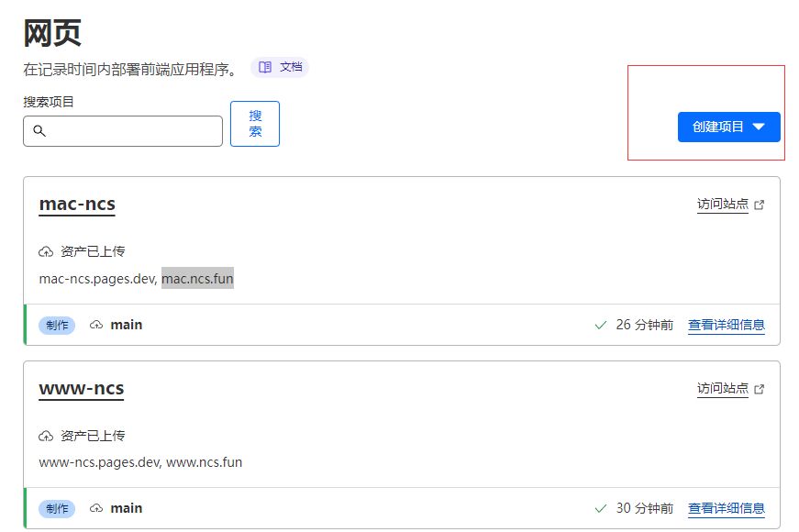Click cloud upload icon in www-ncs 资产已上传

[x=46, y=436]
